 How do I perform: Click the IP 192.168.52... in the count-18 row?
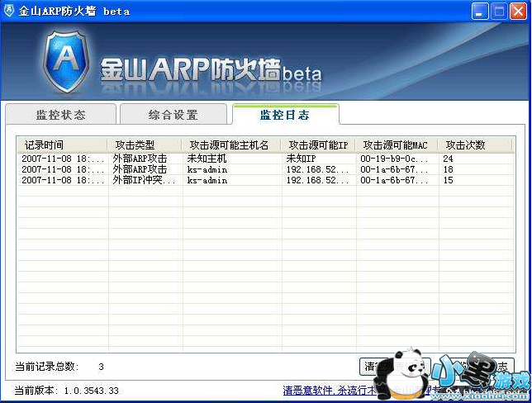[x=317, y=169]
